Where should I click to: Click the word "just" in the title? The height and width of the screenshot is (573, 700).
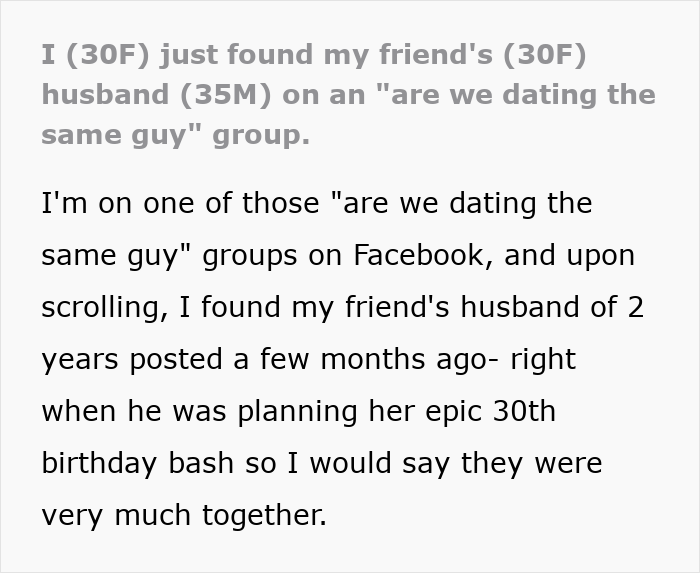click(x=189, y=56)
